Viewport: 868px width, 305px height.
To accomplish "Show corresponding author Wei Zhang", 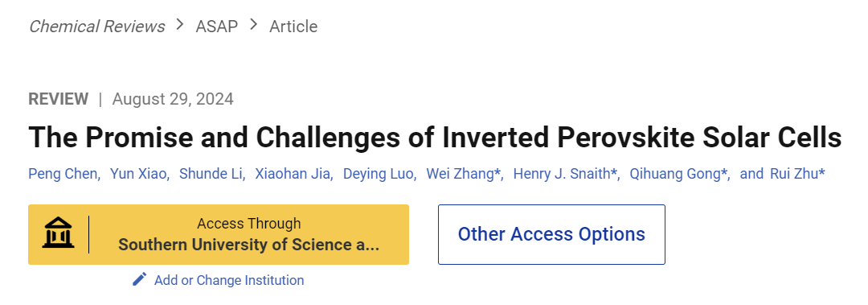I will tap(463, 174).
